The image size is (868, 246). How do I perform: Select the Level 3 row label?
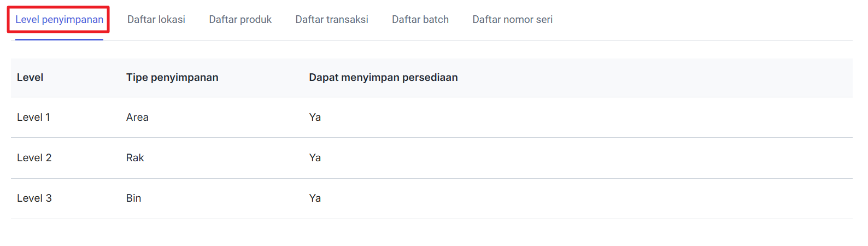(x=34, y=198)
